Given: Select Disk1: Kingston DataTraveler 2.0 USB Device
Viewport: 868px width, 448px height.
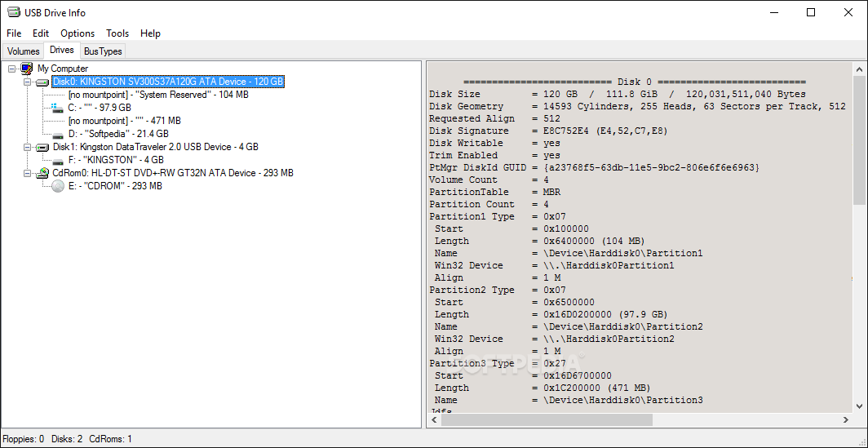Looking at the screenshot, I should (156, 148).
